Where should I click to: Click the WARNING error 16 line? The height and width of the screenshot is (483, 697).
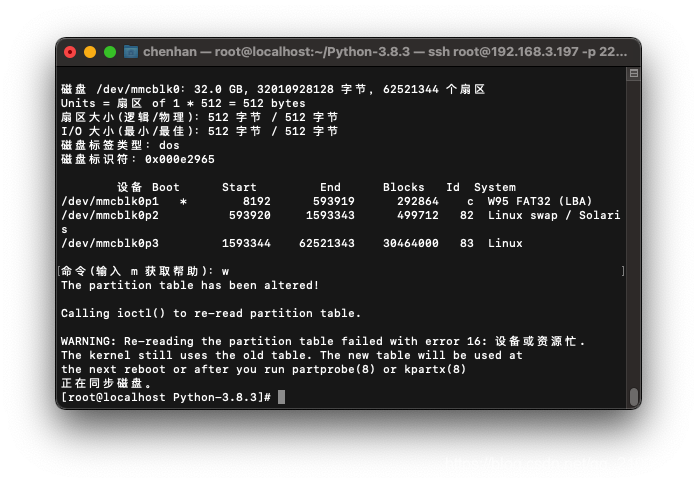click(323, 341)
